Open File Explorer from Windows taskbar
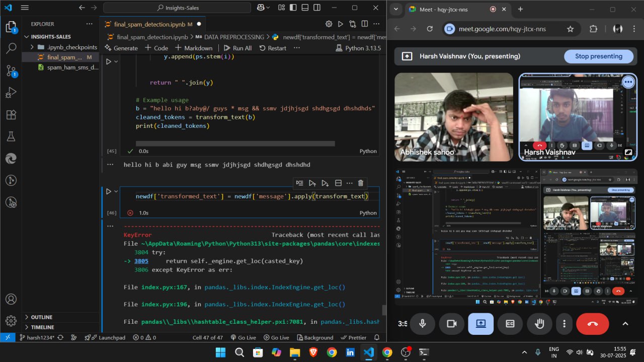The height and width of the screenshot is (362, 644). pos(295,352)
